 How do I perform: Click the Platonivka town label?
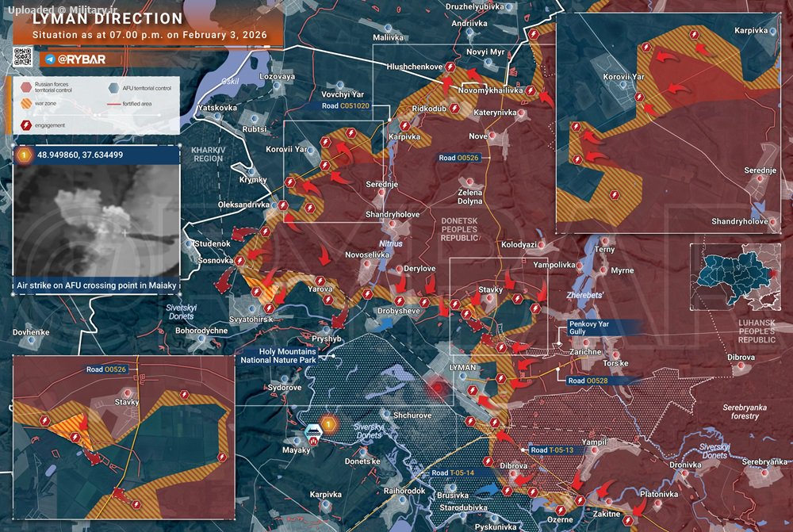pos(659,494)
